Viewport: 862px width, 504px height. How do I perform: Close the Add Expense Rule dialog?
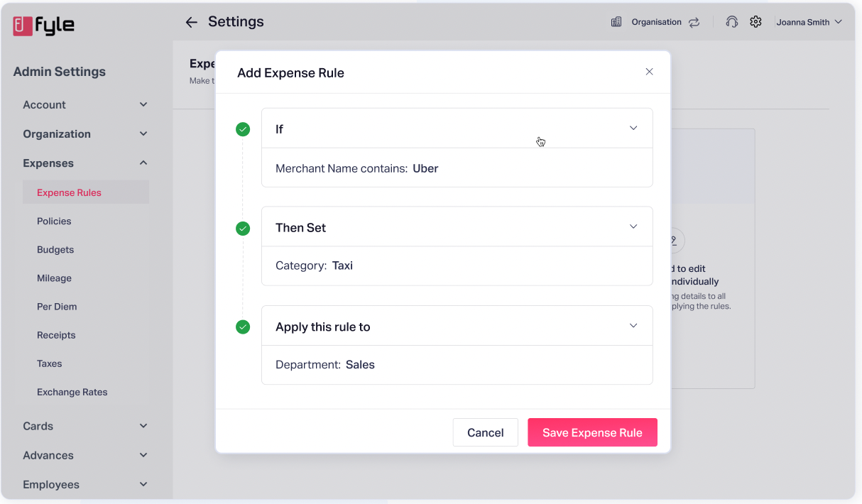click(649, 72)
